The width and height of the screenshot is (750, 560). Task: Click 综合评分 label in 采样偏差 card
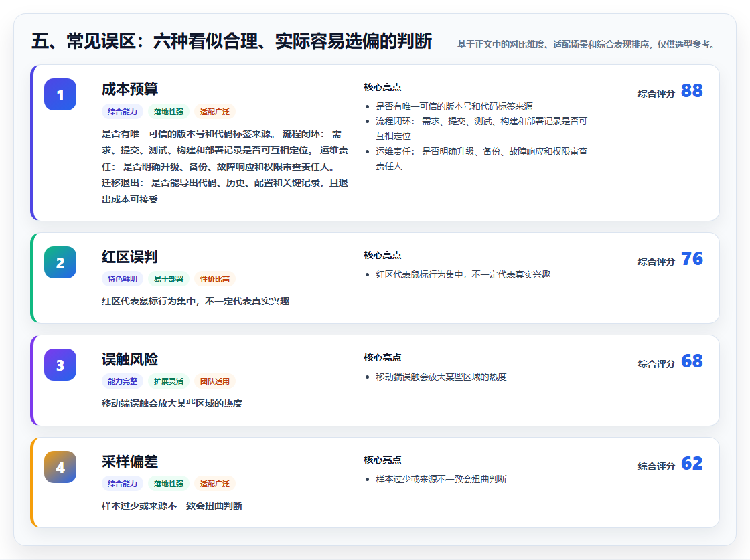pos(656,466)
